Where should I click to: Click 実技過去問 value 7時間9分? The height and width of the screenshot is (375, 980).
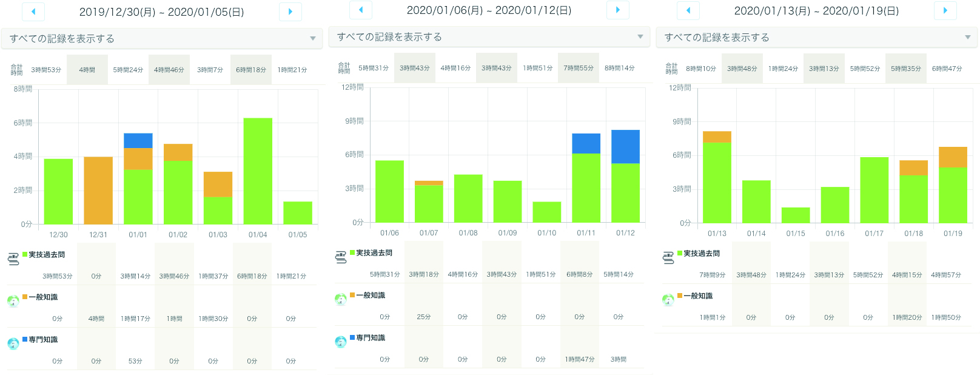pyautogui.click(x=713, y=275)
